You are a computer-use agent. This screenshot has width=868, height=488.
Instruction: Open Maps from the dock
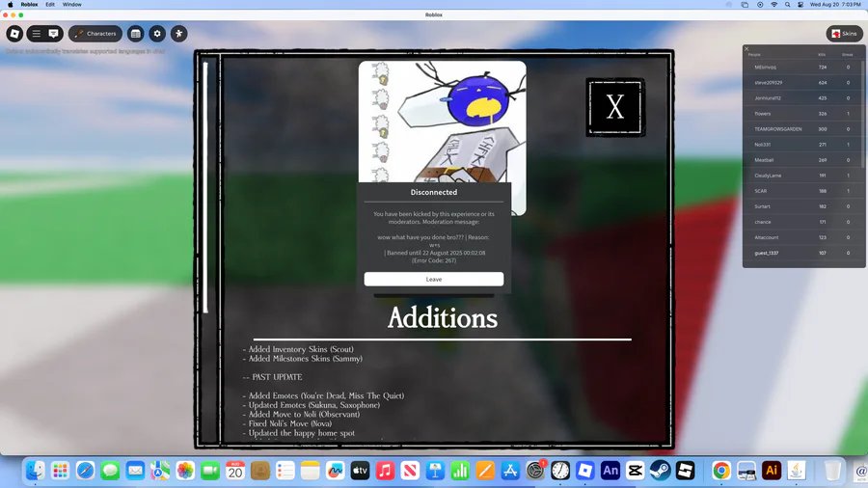coord(160,471)
